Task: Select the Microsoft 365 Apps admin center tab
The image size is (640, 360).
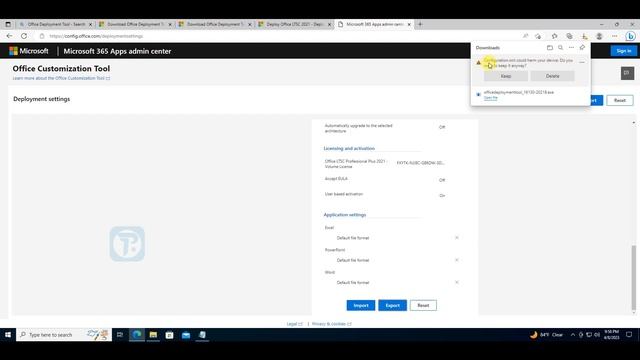Action: tap(375, 24)
